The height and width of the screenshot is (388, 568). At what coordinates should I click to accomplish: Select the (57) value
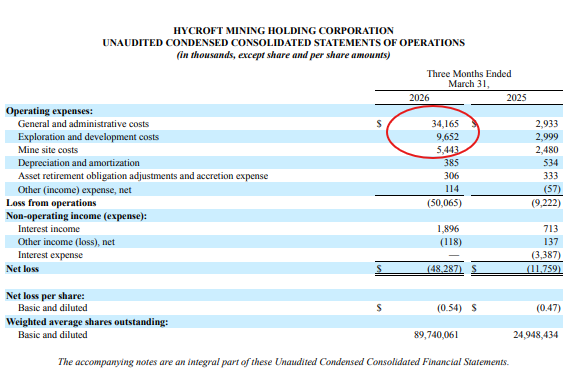tap(552, 189)
